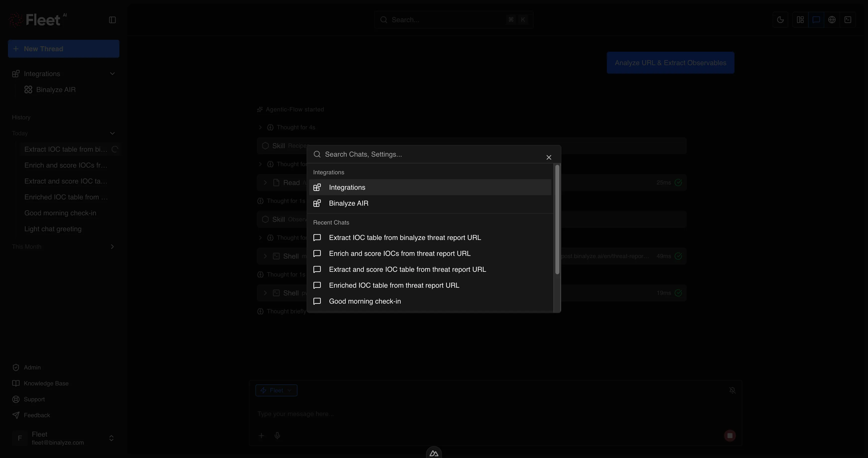
Task: Stop generation with the red stop button
Action: point(729,435)
